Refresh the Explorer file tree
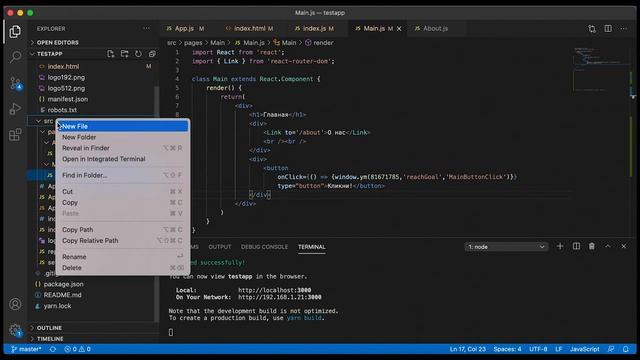Viewport: 640px width, 360px height. [x=138, y=54]
